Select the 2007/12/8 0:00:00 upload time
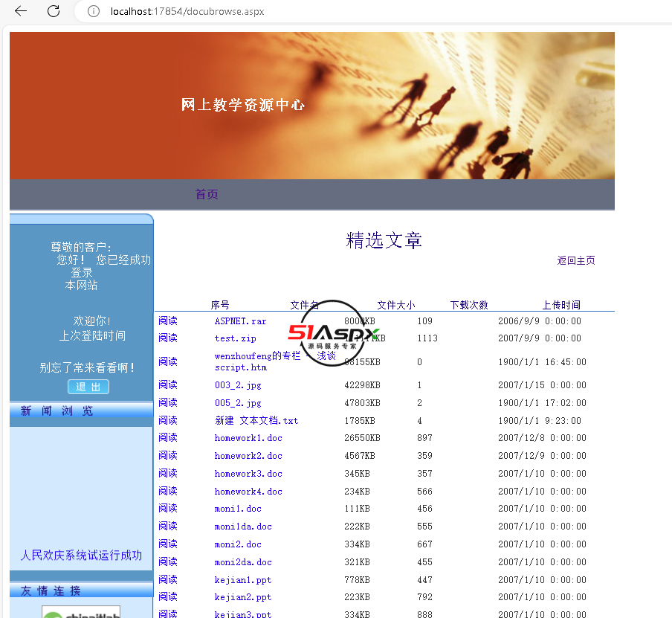This screenshot has width=672, height=618. click(542, 438)
